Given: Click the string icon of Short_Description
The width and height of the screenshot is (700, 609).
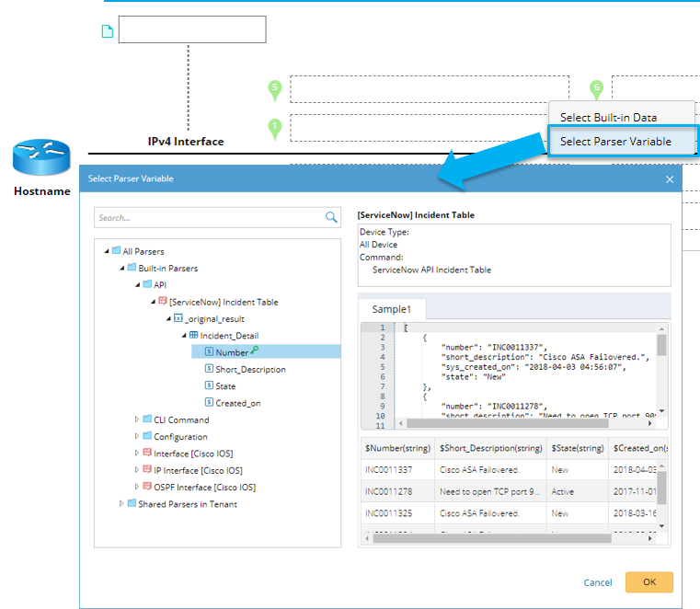Looking at the screenshot, I should pyautogui.click(x=209, y=368).
